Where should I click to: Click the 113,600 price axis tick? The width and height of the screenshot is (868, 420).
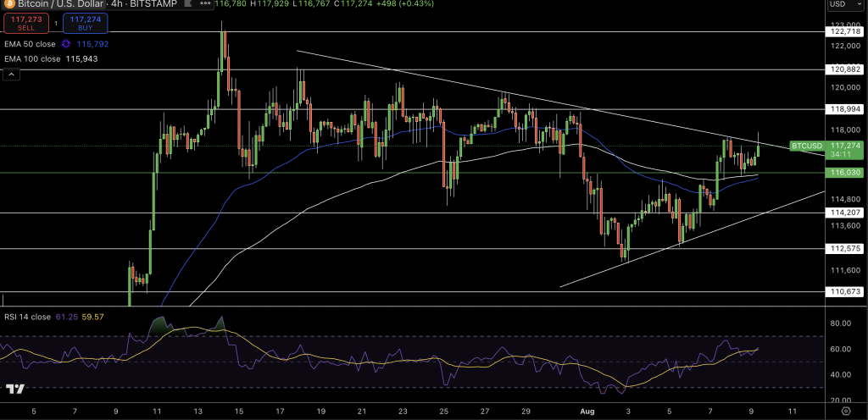845,225
